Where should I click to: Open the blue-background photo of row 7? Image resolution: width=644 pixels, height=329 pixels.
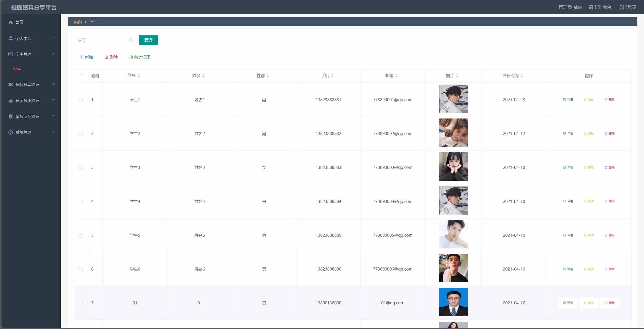[453, 302]
